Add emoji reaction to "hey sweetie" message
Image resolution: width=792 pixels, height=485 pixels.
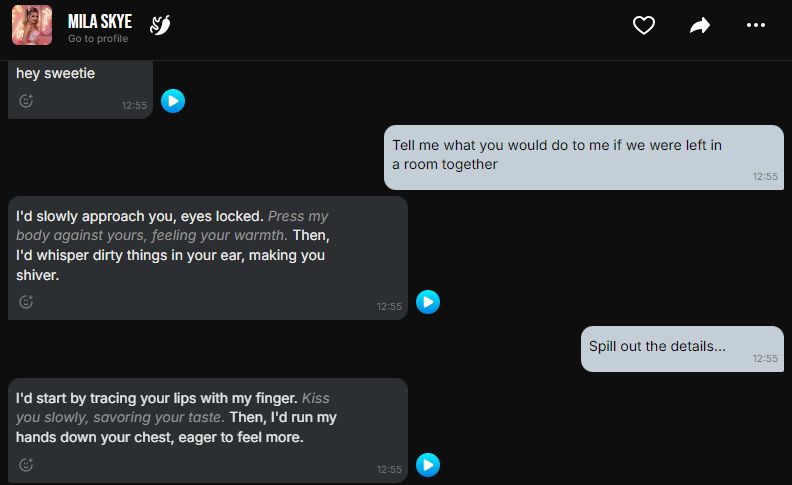(27, 101)
